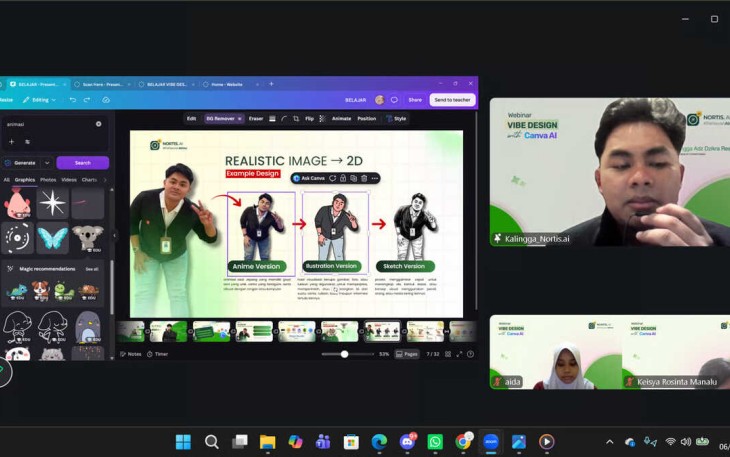Redo the last action in Canva
The image size is (730, 457).
click(87, 100)
